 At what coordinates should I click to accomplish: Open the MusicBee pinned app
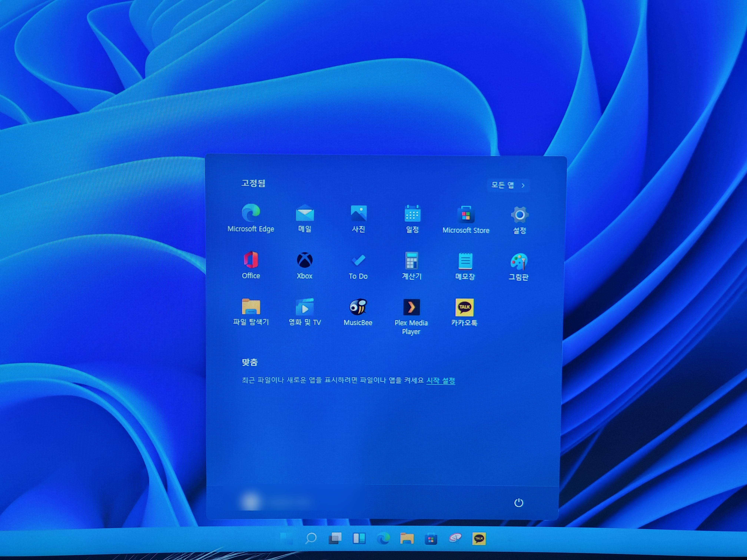coord(358,313)
